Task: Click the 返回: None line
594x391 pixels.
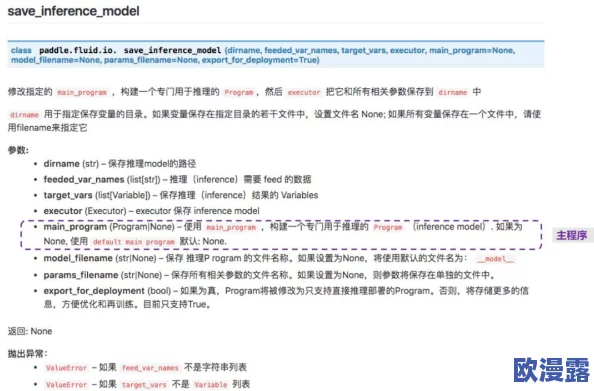Action: tap(30, 331)
